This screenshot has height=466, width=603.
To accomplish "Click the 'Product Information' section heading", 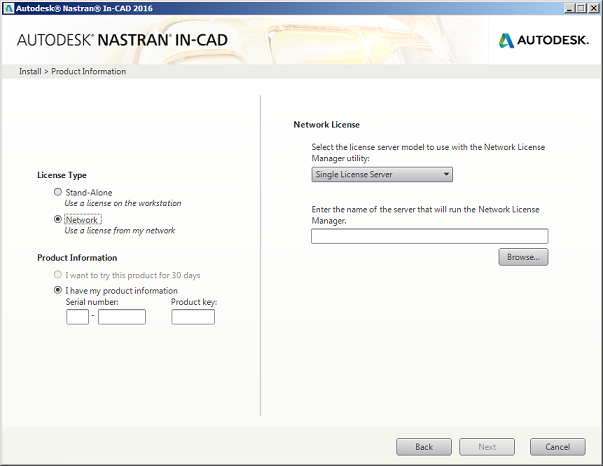I will (x=77, y=258).
